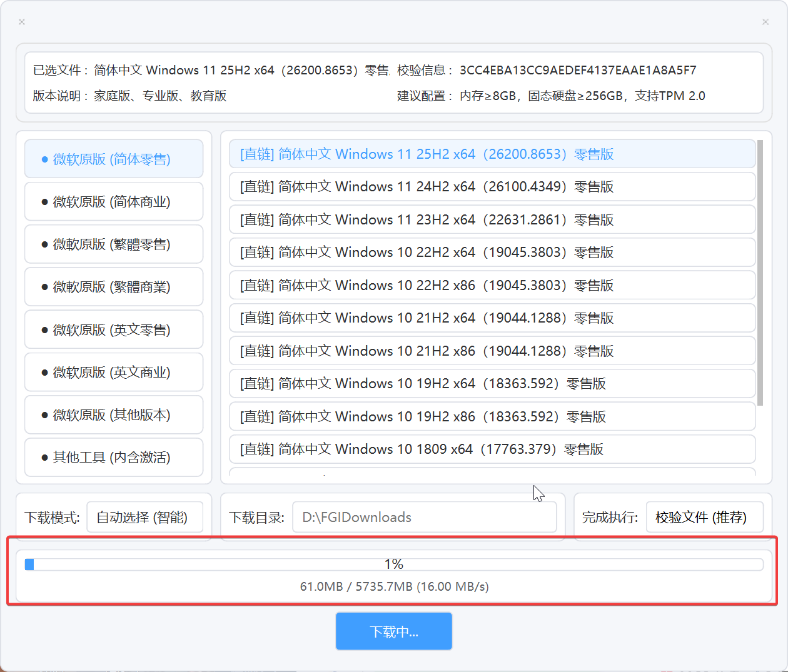Click the file list vertical scrollbar

click(x=760, y=273)
